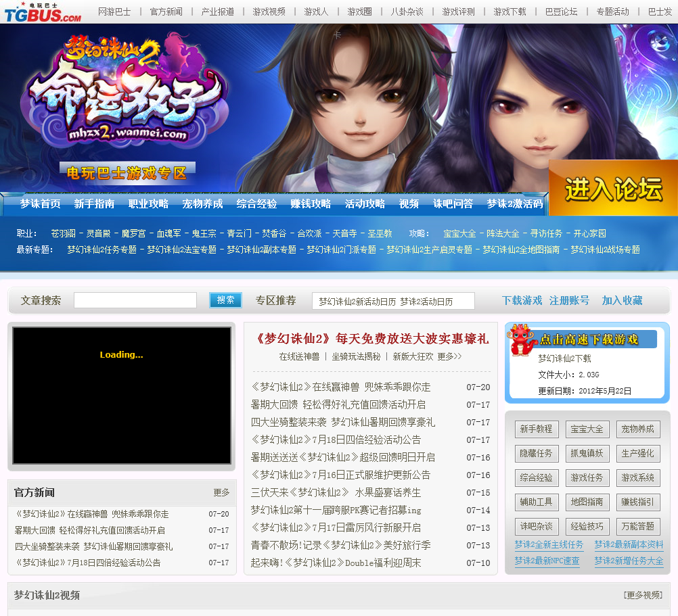Select the 诛吧问答 tab

click(x=453, y=204)
